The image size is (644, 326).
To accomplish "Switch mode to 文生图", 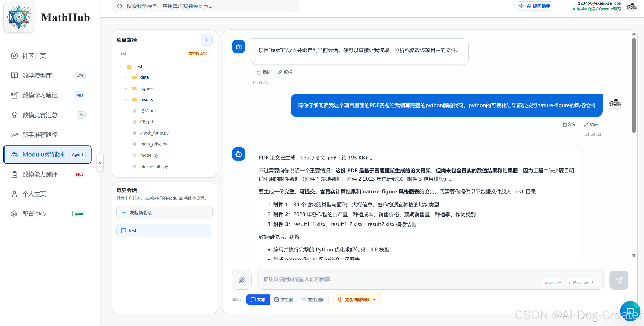I will (283, 299).
